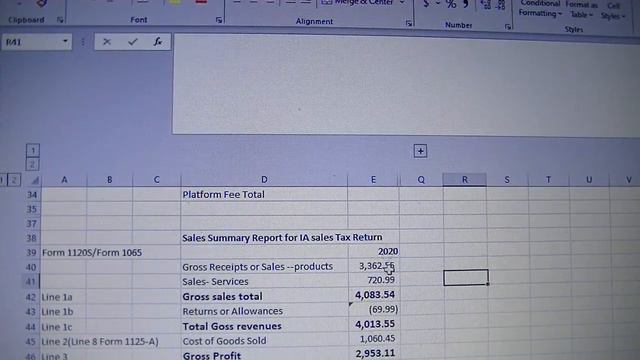Screen dimensions: 640x360
Task: Click the Decrease Decimal icon
Action: [500, 5]
